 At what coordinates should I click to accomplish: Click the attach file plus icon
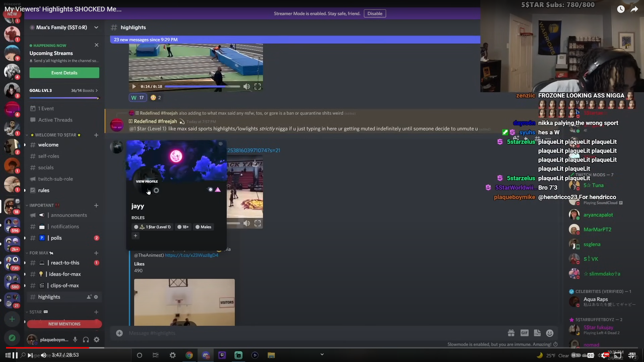point(119,333)
